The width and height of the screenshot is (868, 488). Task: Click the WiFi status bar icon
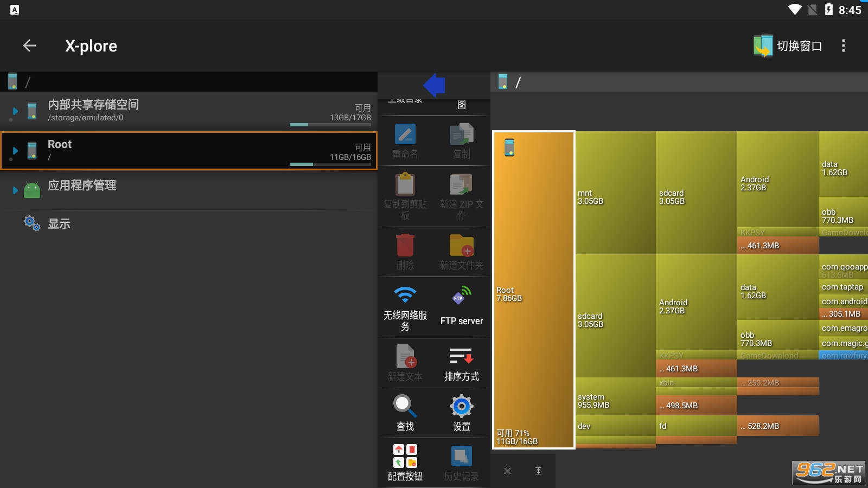(x=795, y=10)
